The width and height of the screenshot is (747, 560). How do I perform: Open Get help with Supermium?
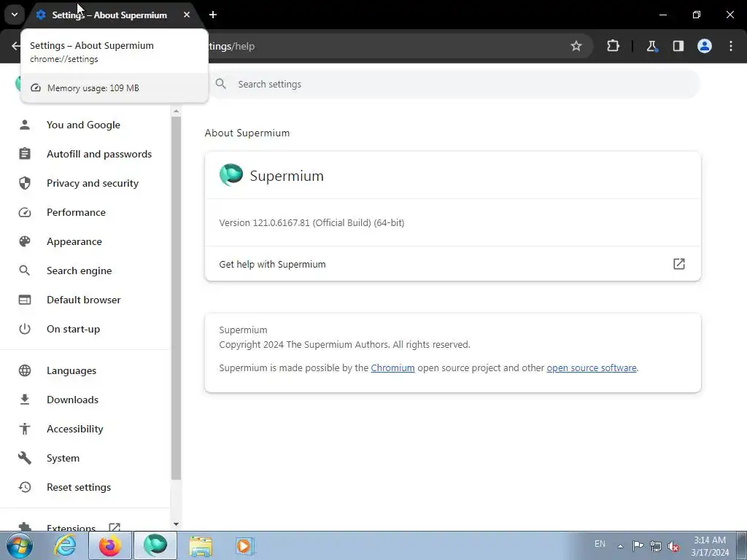coord(452,264)
